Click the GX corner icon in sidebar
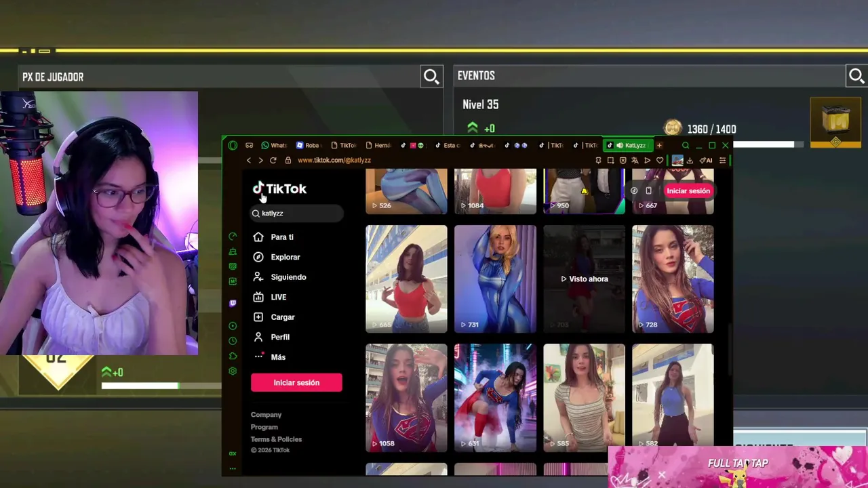 (233, 453)
